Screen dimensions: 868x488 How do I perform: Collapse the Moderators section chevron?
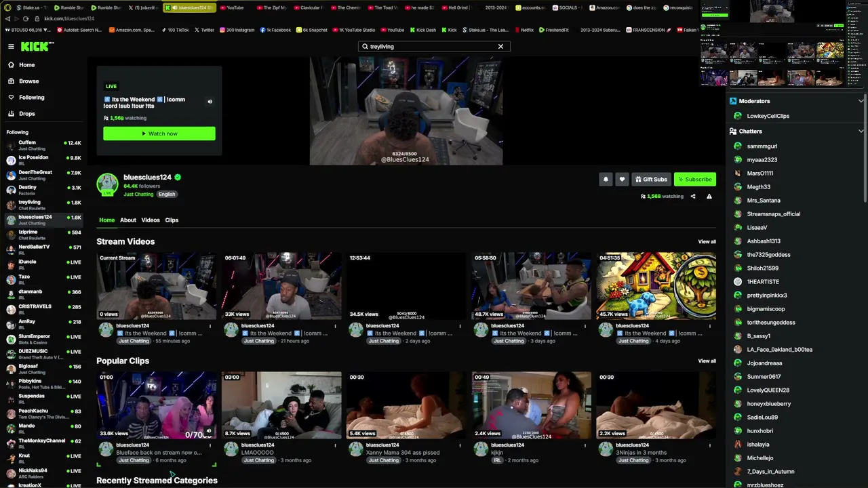pos(861,101)
